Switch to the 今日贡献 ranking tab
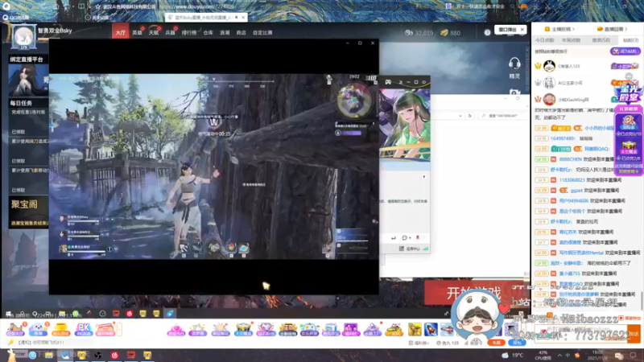The width and height of the screenshot is (644, 362). tap(545, 40)
